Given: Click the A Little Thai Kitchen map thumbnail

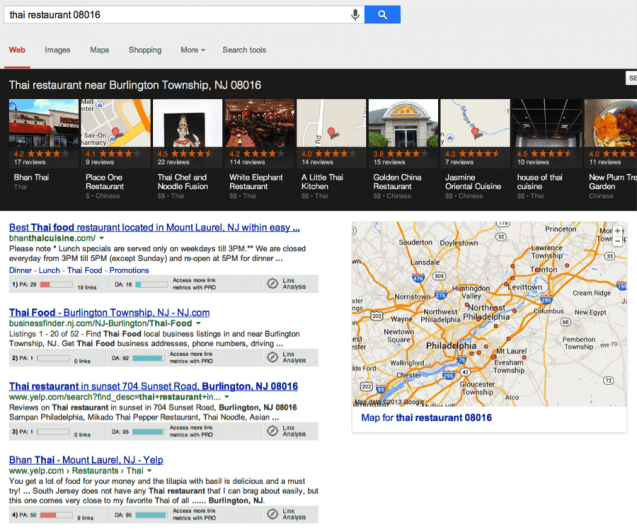Looking at the screenshot, I should [x=331, y=123].
